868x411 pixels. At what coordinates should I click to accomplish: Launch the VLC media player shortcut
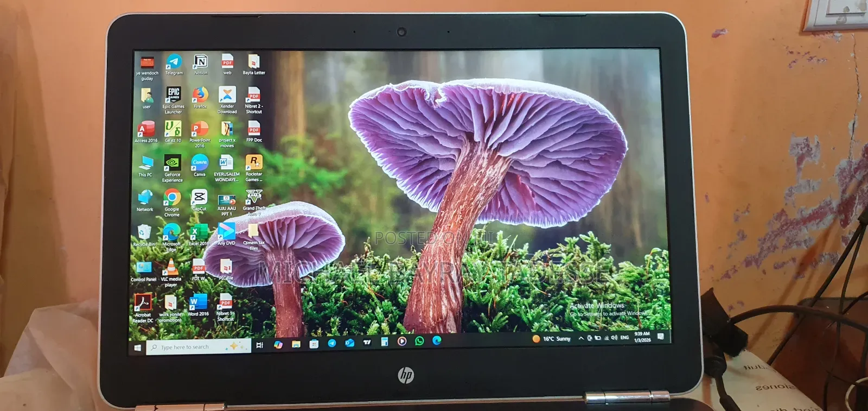171,273
